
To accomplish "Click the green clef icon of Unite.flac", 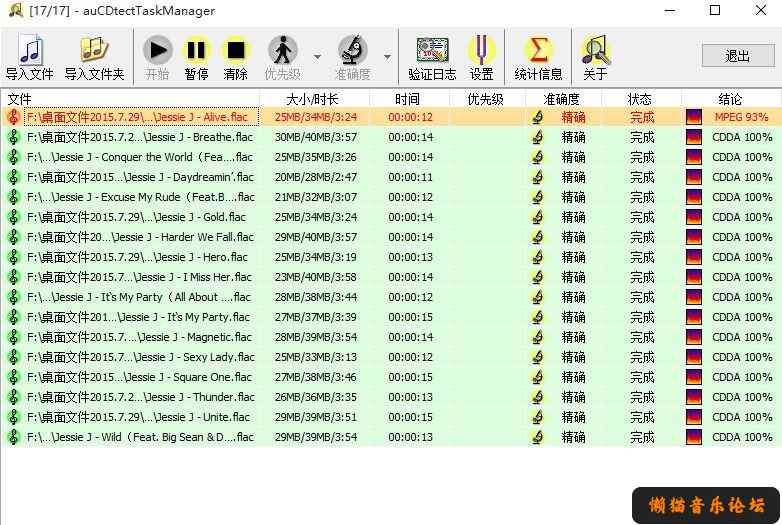I will click(13, 417).
